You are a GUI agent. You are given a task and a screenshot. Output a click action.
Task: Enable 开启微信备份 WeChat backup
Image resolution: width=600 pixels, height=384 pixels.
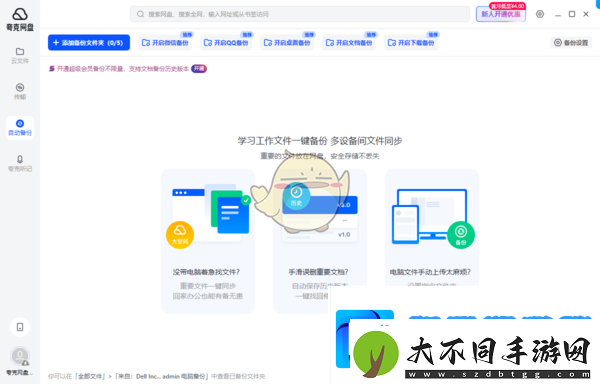click(x=165, y=42)
